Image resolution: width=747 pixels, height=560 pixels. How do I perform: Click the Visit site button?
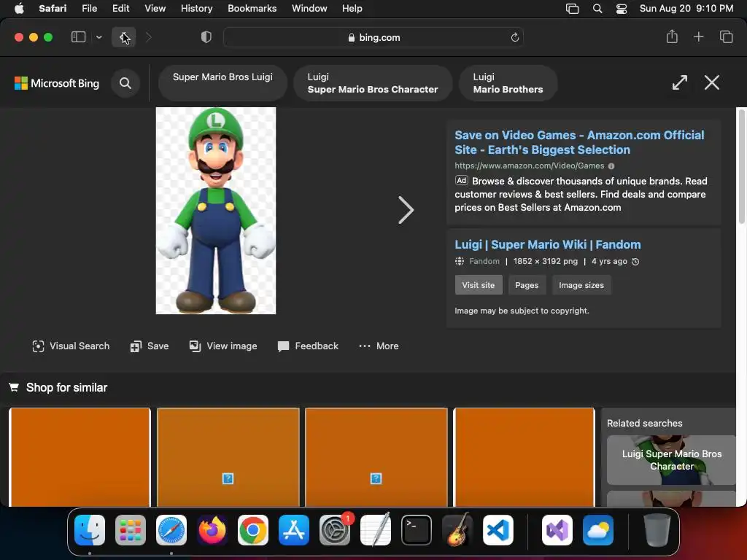(x=479, y=285)
